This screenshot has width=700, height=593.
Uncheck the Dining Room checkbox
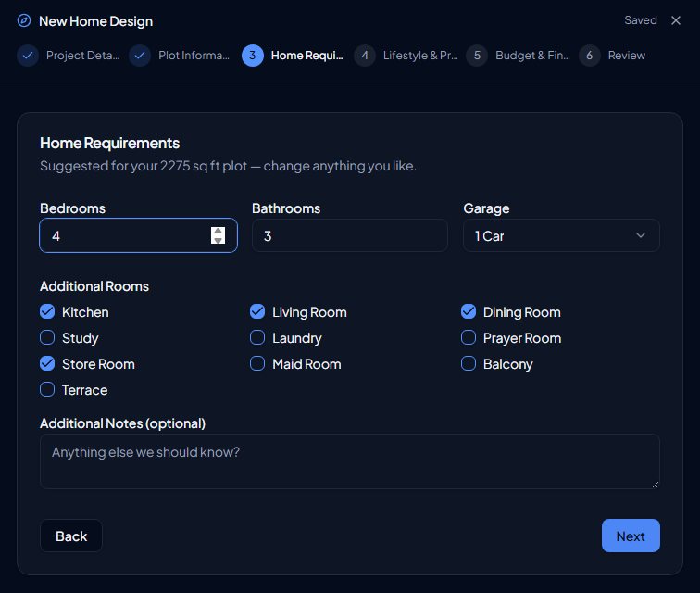click(469, 311)
